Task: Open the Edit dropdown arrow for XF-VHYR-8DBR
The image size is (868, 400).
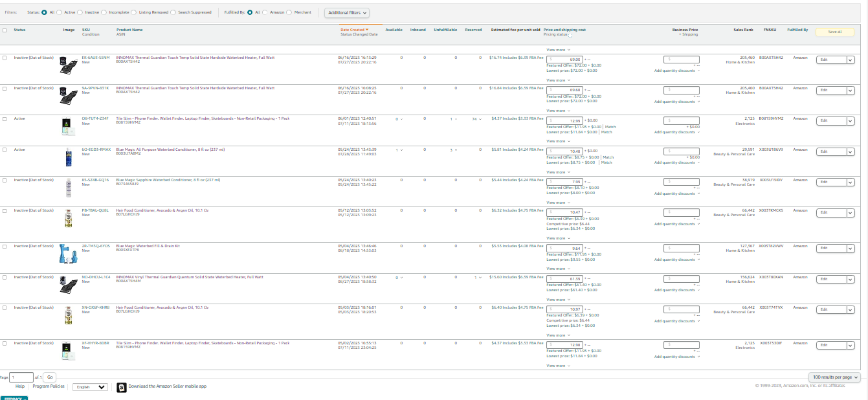Action: point(851,345)
